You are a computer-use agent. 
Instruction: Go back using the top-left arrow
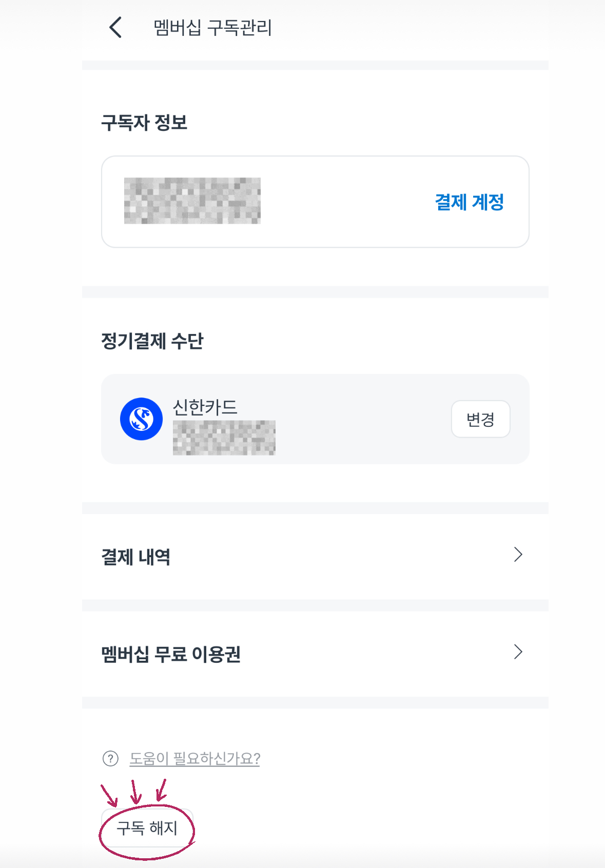coord(116,27)
